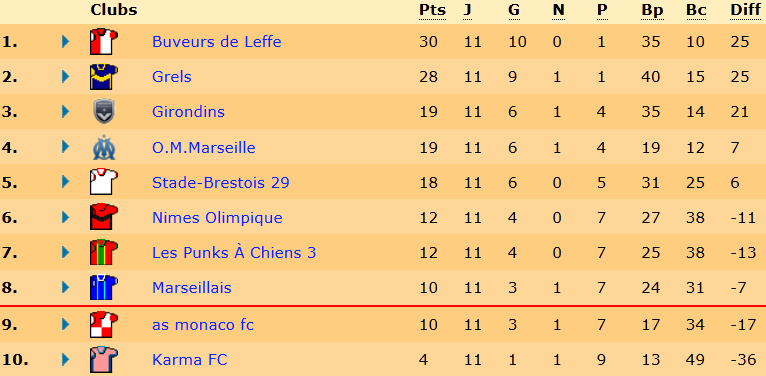Click the Diff column header

pyautogui.click(x=744, y=10)
